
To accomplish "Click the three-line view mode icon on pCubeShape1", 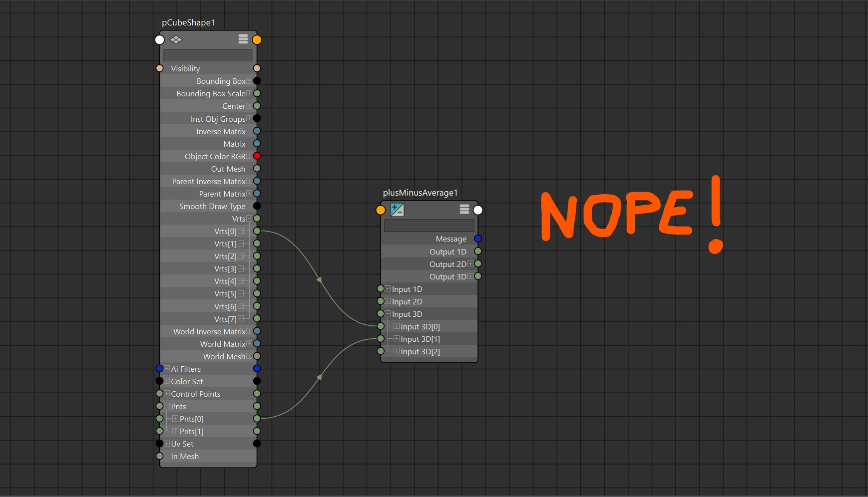I will point(243,39).
